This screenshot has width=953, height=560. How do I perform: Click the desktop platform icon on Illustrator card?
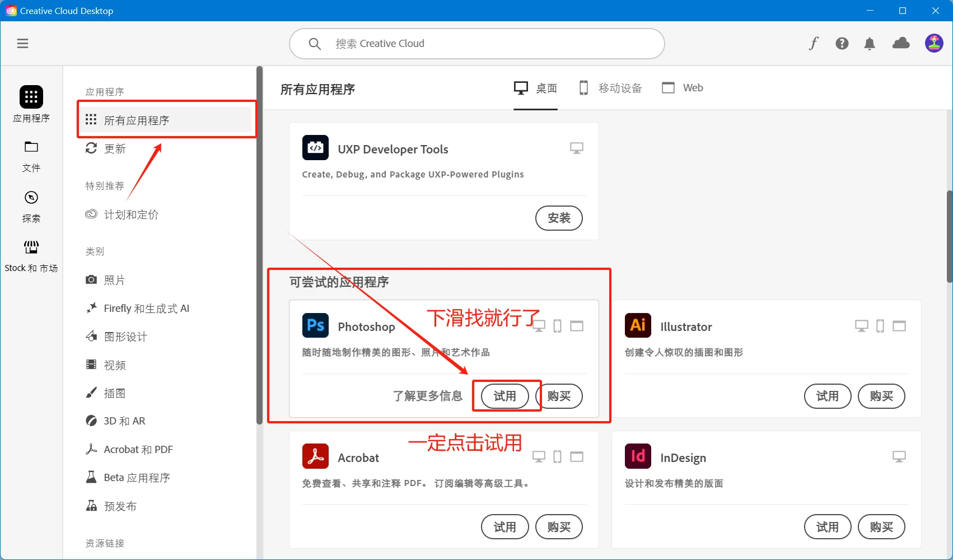pyautogui.click(x=862, y=326)
